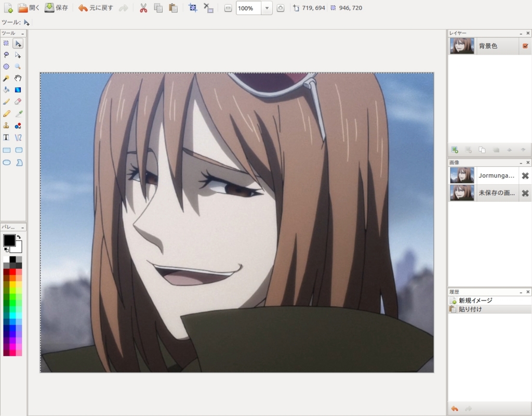Collapse the palette panel with minus button
Viewport: 532px width, 416px height.
[x=22, y=227]
